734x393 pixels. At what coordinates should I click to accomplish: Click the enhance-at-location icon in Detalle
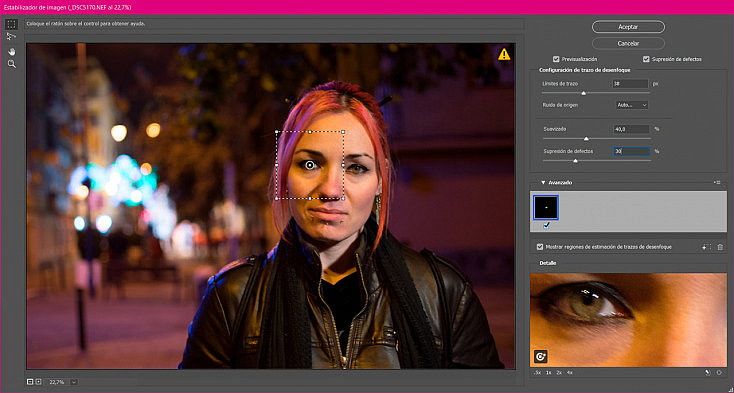[x=541, y=357]
